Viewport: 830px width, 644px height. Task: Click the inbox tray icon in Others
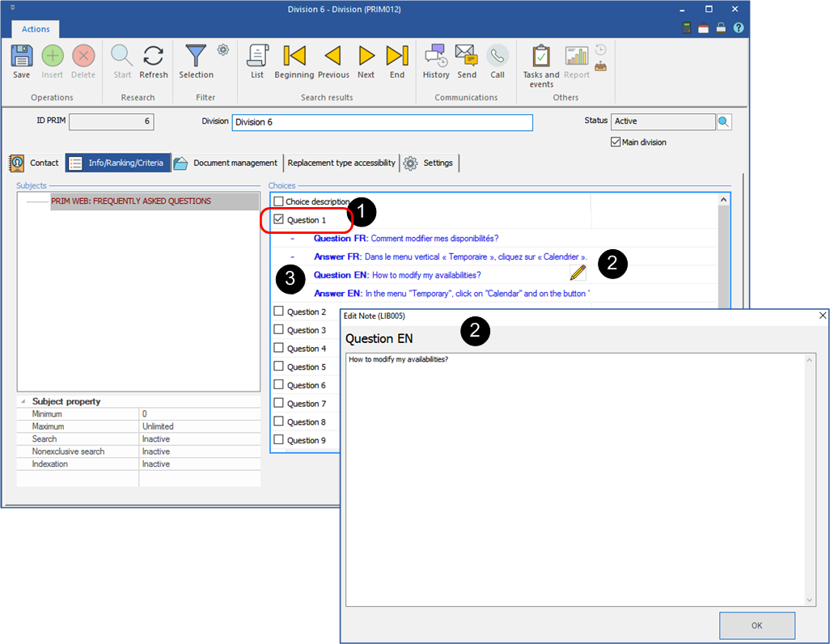[x=601, y=66]
